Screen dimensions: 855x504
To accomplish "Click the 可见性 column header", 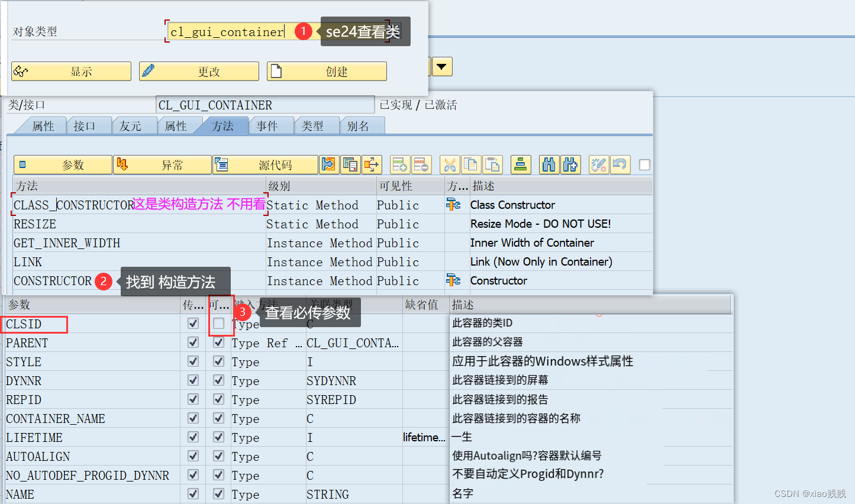I will [411, 186].
